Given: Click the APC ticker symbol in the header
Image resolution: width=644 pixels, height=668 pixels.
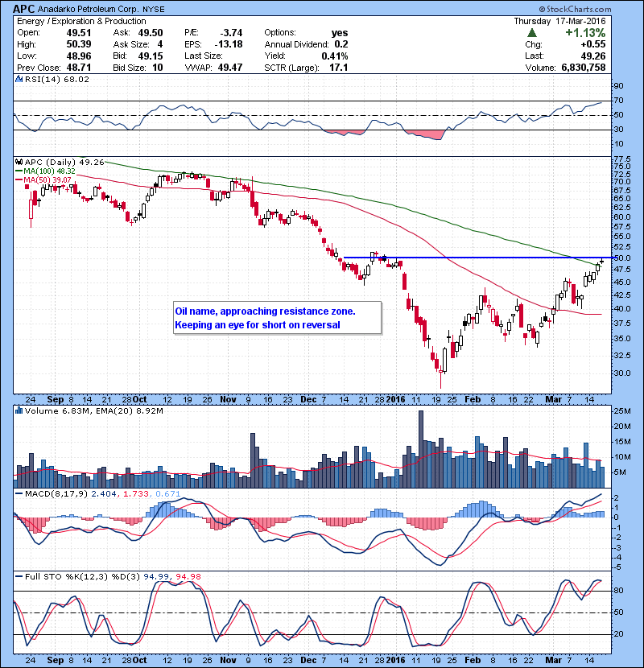Looking at the screenshot, I should click(x=24, y=9).
